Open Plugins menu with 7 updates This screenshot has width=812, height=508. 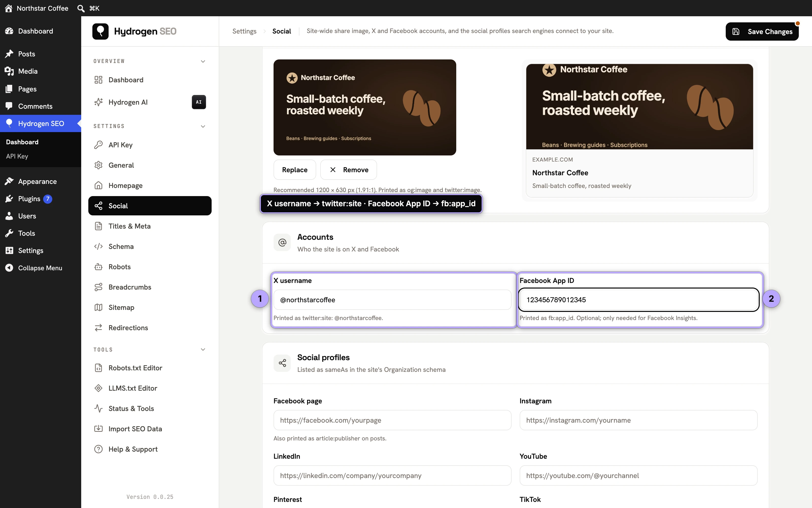(x=41, y=199)
